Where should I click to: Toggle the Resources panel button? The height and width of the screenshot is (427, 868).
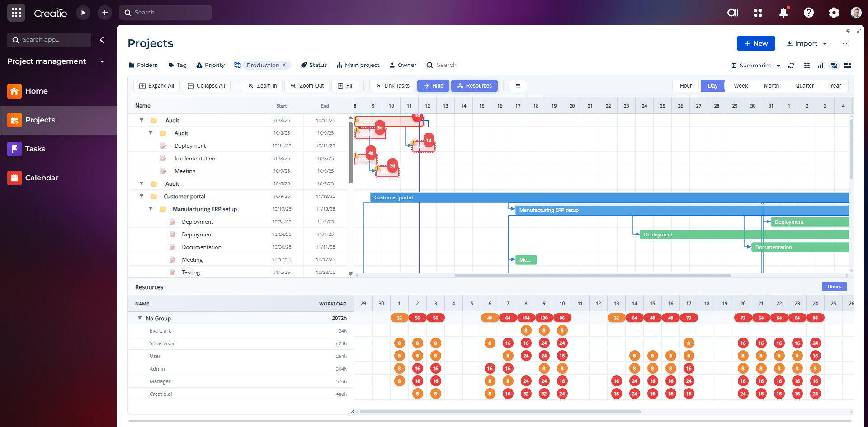tap(474, 86)
